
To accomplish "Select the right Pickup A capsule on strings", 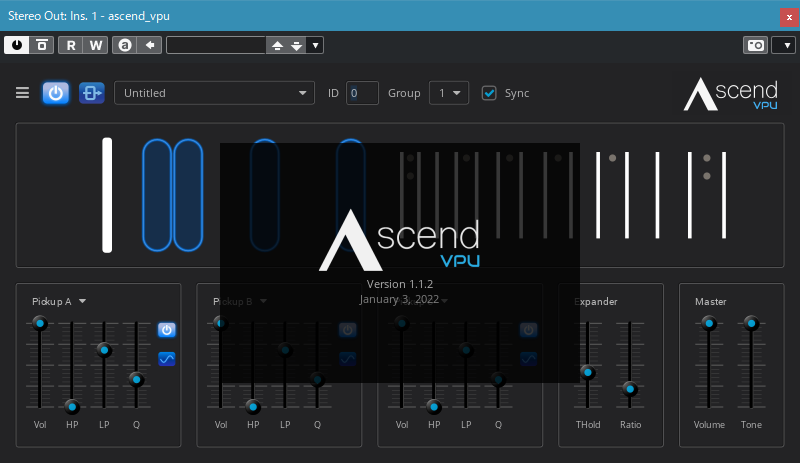I will [188, 195].
